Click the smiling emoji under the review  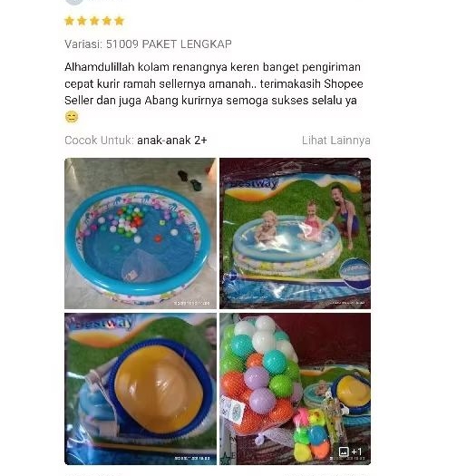pos(72,117)
